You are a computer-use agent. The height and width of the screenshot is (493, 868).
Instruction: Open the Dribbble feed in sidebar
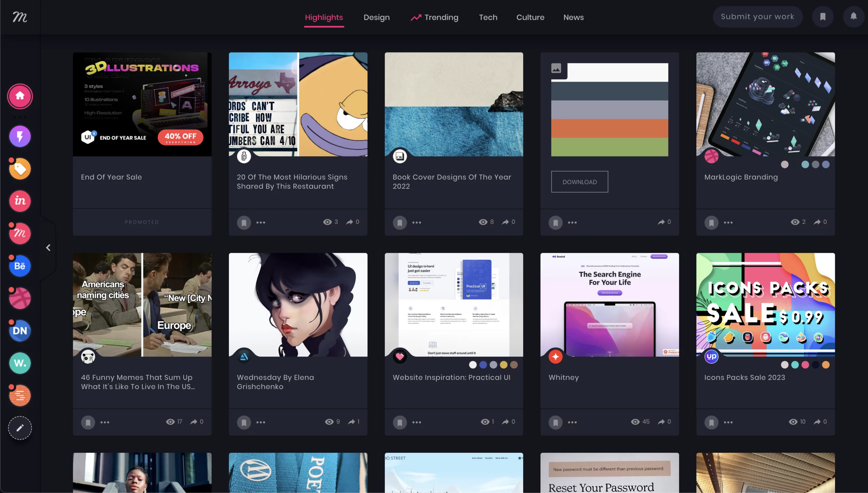click(x=20, y=299)
